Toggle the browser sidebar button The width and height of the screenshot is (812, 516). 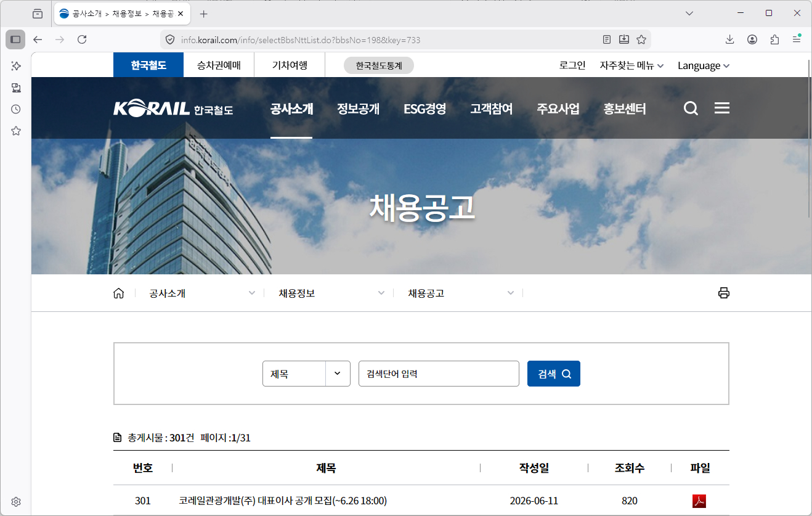15,39
